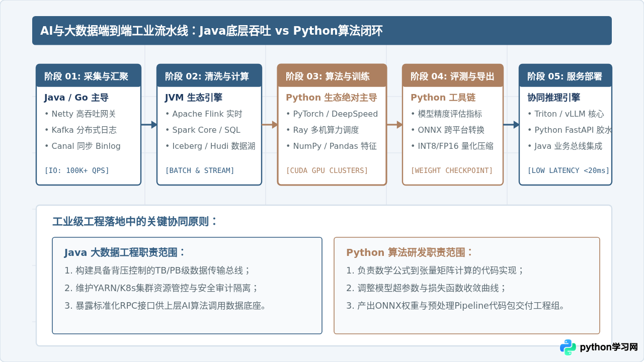Click the line about 标准化RPC接口
The height and width of the screenshot is (362, 644).
(x=165, y=306)
